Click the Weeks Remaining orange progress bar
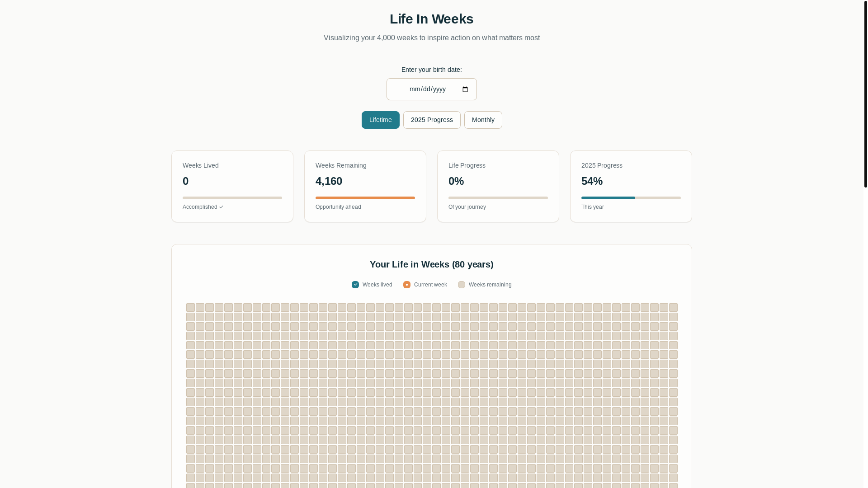 click(365, 198)
